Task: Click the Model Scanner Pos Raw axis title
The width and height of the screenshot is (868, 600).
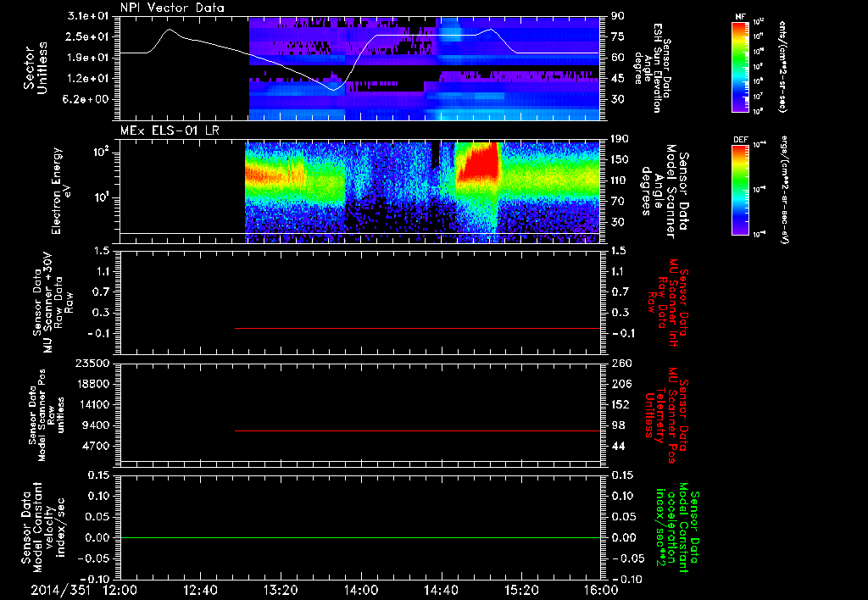Action: pos(47,415)
